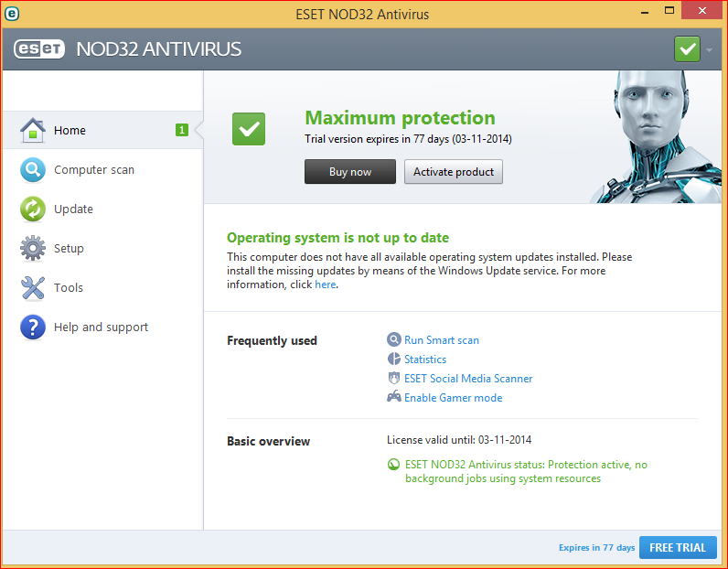Click the ESET NOD32 Antivirus status message
Screen dimensions: 728x569
pyautogui.click(x=526, y=471)
